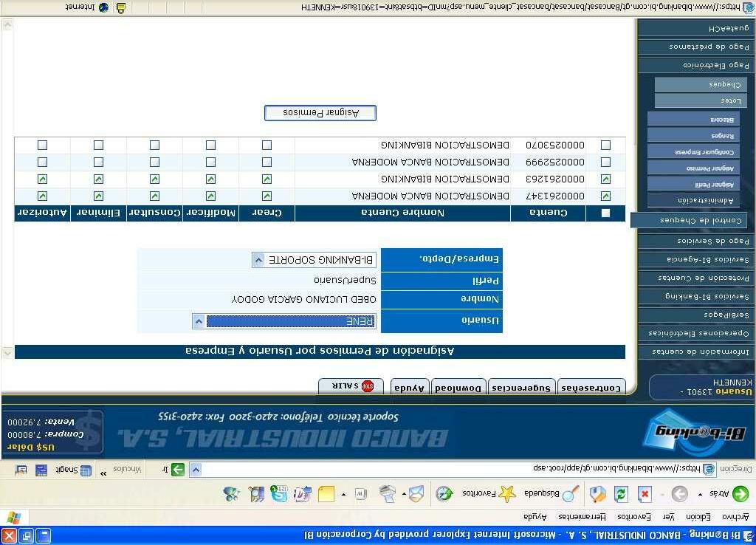Viewport: 756px width, 545px height.
Task: Open Información de cuentas in sidebar
Action: pyautogui.click(x=695, y=352)
